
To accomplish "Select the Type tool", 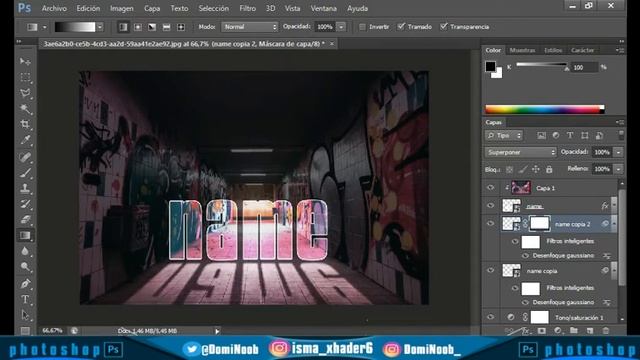I will 25,299.
